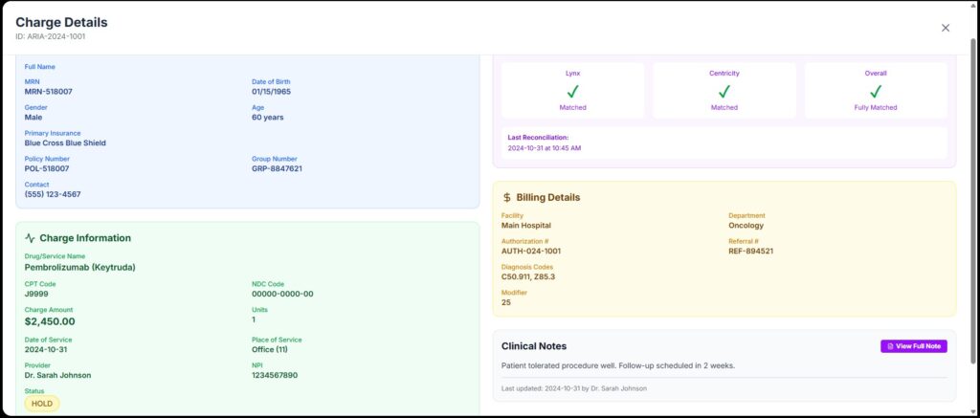
Task: Click the View Full Note button
Action: pyautogui.click(x=913, y=346)
